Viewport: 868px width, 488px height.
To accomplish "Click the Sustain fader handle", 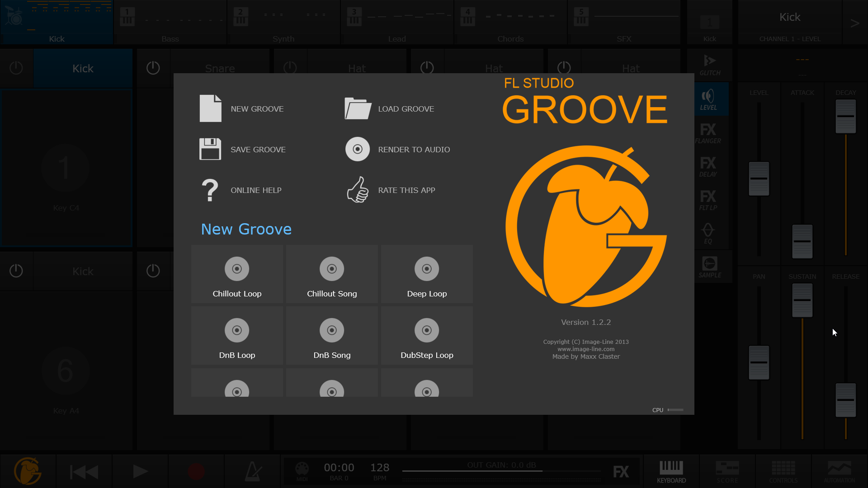I will coord(802,300).
